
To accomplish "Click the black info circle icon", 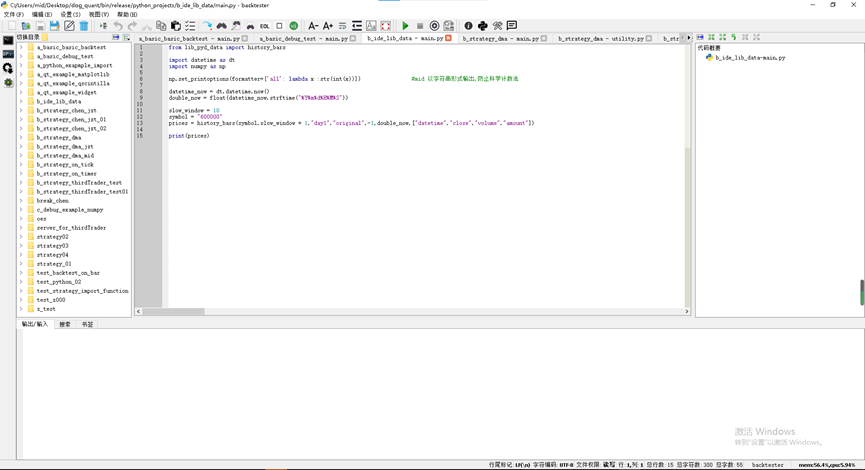I will [x=468, y=26].
